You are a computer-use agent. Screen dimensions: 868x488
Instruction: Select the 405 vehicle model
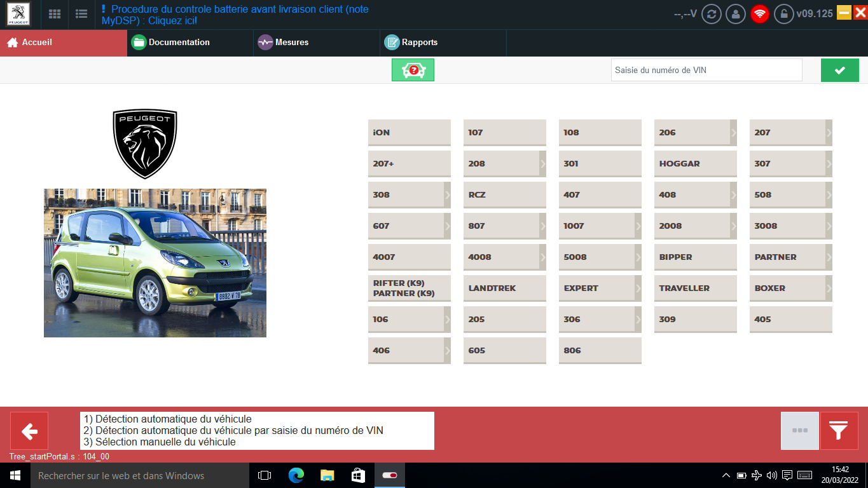[791, 319]
